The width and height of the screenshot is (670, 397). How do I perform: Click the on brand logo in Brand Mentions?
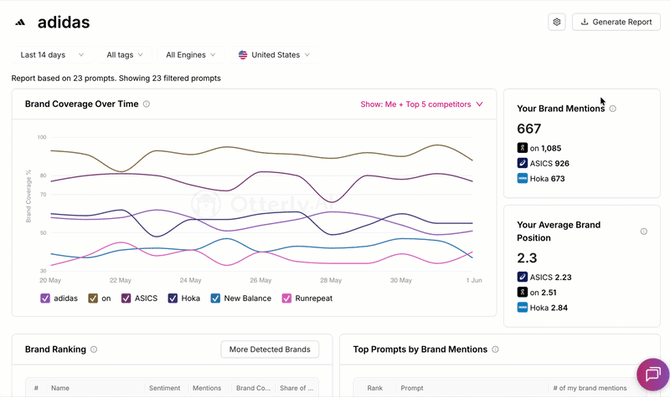(522, 148)
